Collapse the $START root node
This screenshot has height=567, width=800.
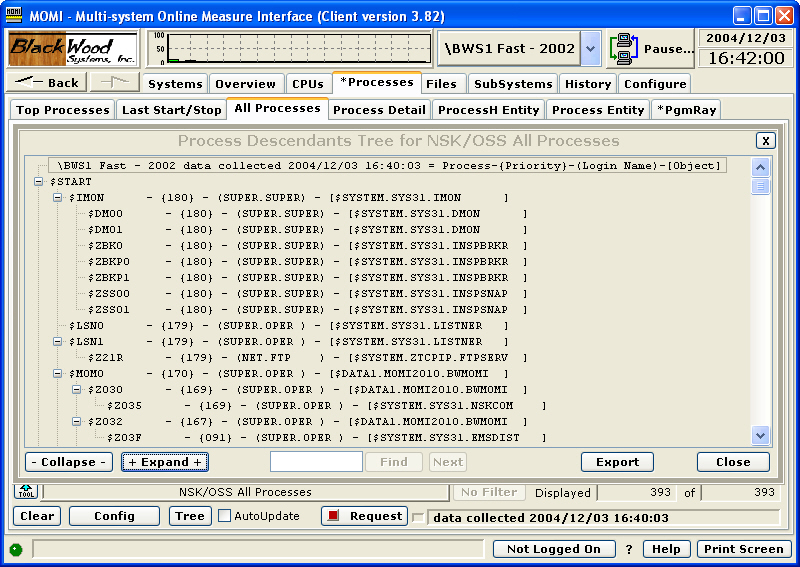click(40, 182)
